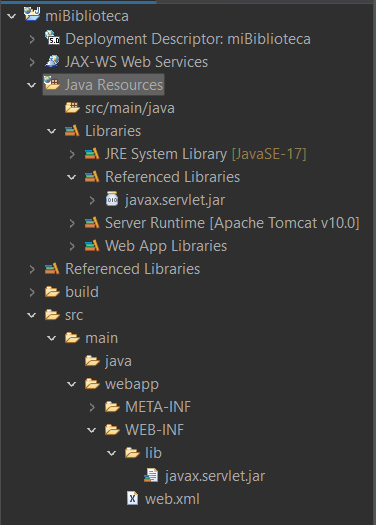376x525 pixels.
Task: Click the lib folder icon
Action: pos(132,453)
